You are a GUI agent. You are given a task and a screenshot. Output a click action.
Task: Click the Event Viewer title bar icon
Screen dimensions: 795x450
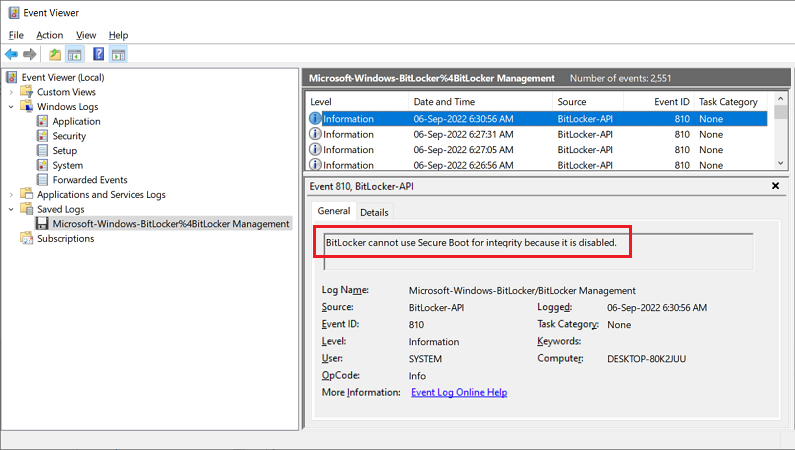pyautogui.click(x=14, y=13)
